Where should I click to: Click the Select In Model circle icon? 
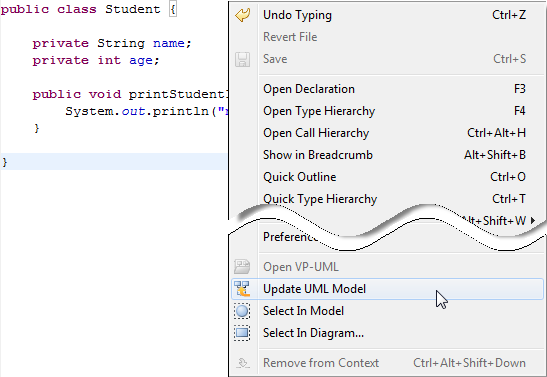(242, 311)
